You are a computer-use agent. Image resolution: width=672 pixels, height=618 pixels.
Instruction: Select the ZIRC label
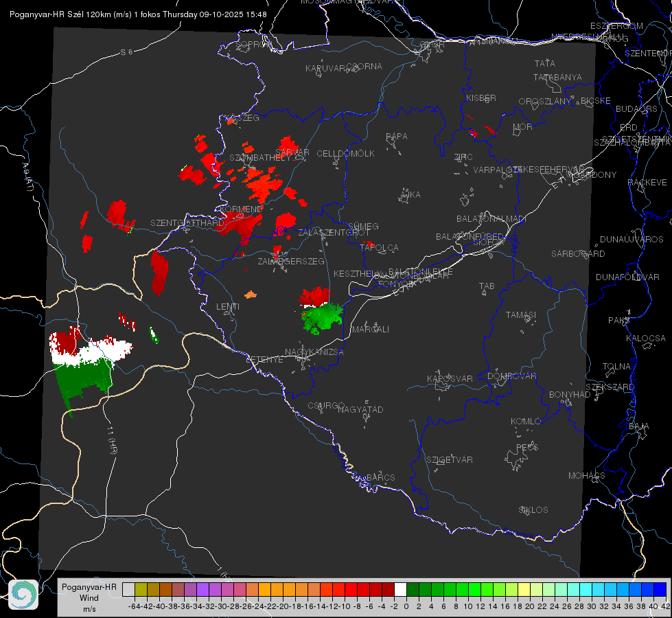pos(463,157)
